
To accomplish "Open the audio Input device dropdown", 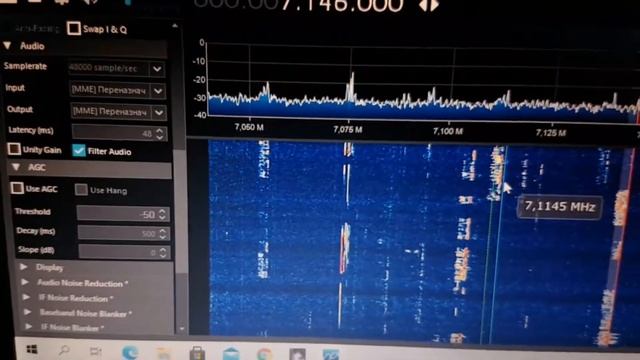I will click(158, 91).
